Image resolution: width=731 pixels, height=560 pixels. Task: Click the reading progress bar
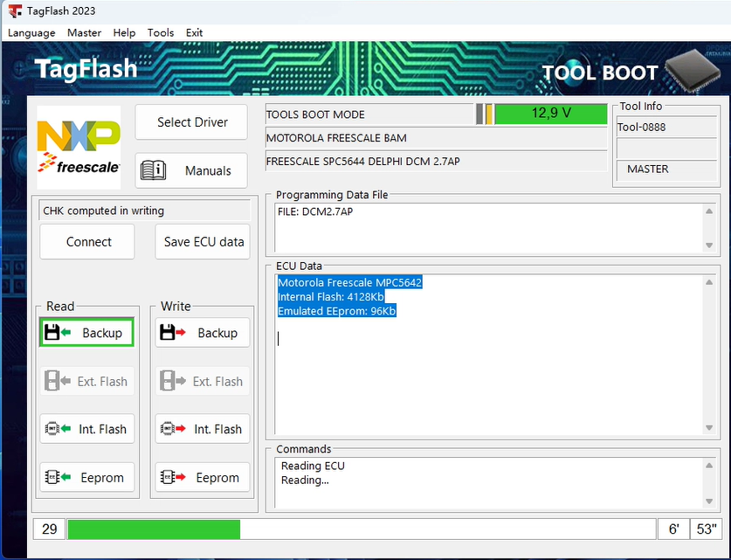pyautogui.click(x=362, y=529)
